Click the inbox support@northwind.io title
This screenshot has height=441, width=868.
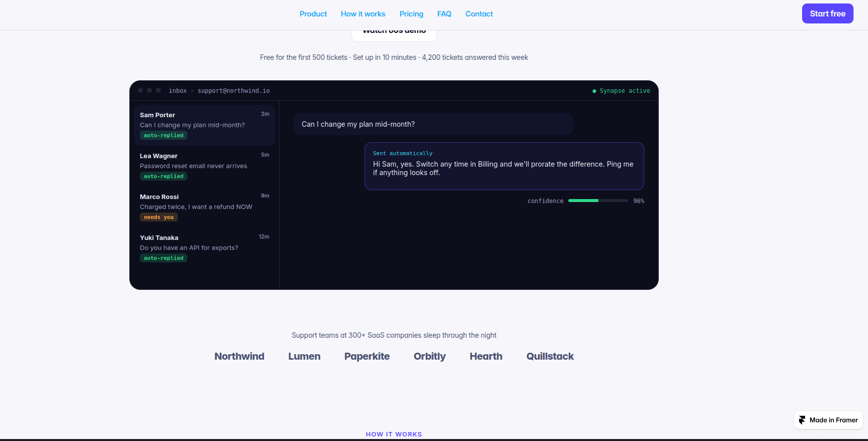tap(219, 91)
